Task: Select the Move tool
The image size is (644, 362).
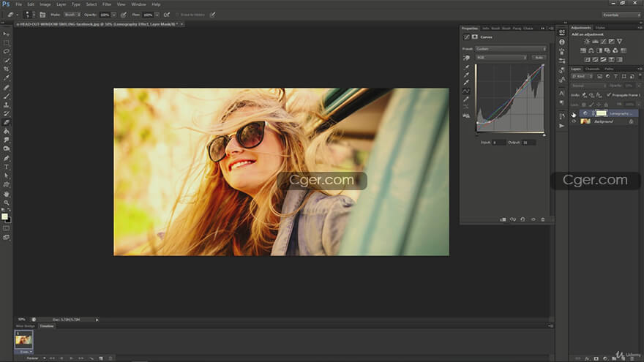Action: point(6,34)
